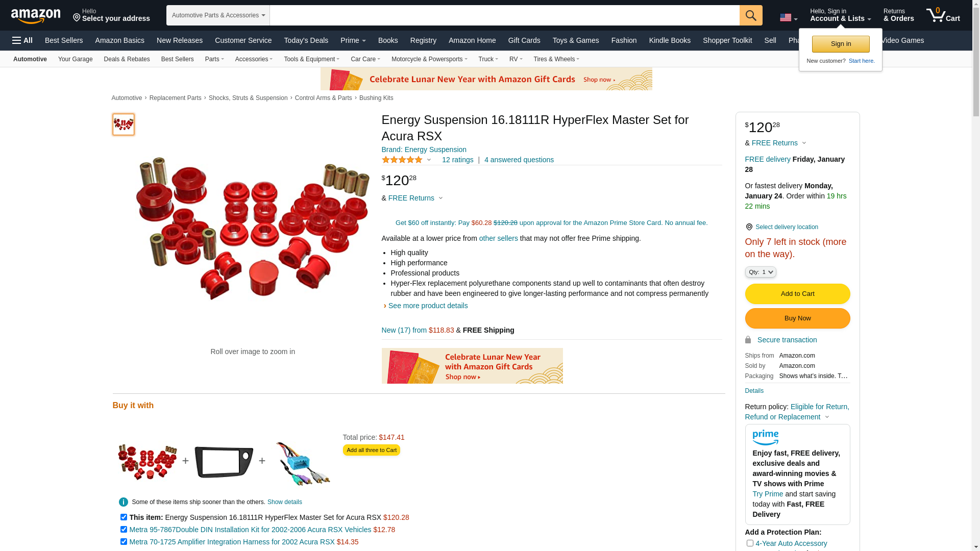Screen dimensions: 980x551
Task: Click the Add to Cart button
Action: (797, 294)
